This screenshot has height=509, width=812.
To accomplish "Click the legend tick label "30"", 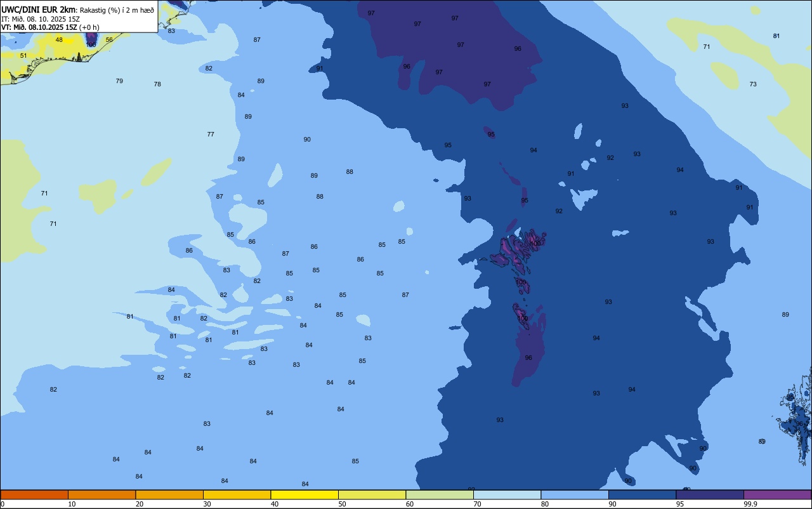I will click(x=207, y=504).
